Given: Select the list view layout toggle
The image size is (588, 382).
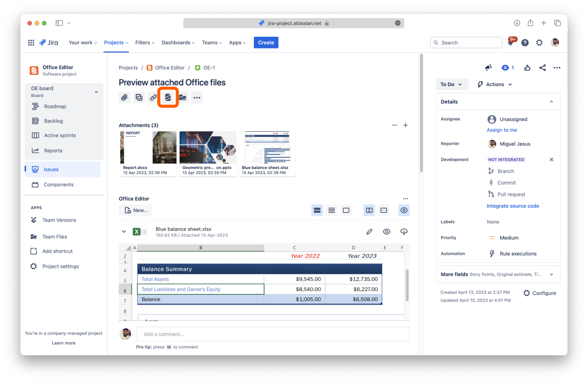Looking at the screenshot, I should coord(332,210).
